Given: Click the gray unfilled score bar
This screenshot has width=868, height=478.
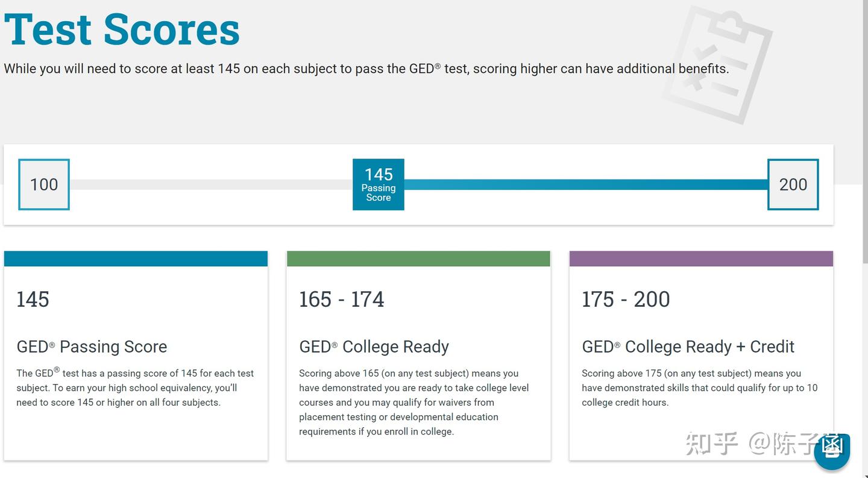Looking at the screenshot, I should (x=211, y=184).
